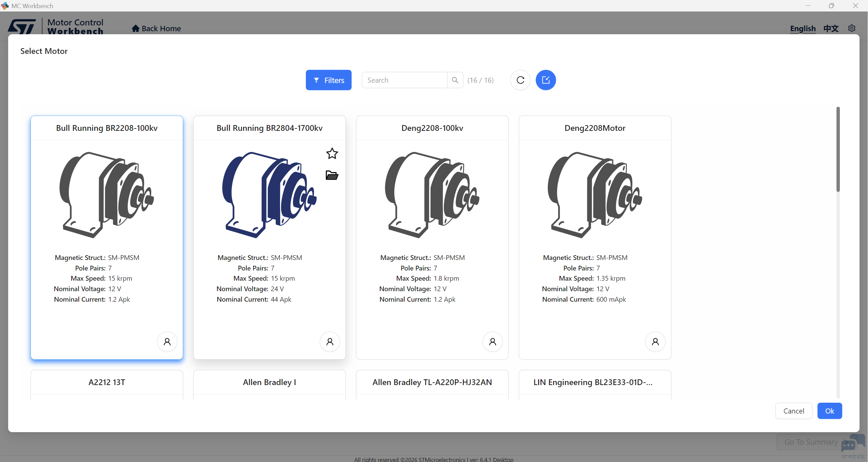This screenshot has width=868, height=462.
Task: Refresh the motor list
Action: pyautogui.click(x=520, y=80)
